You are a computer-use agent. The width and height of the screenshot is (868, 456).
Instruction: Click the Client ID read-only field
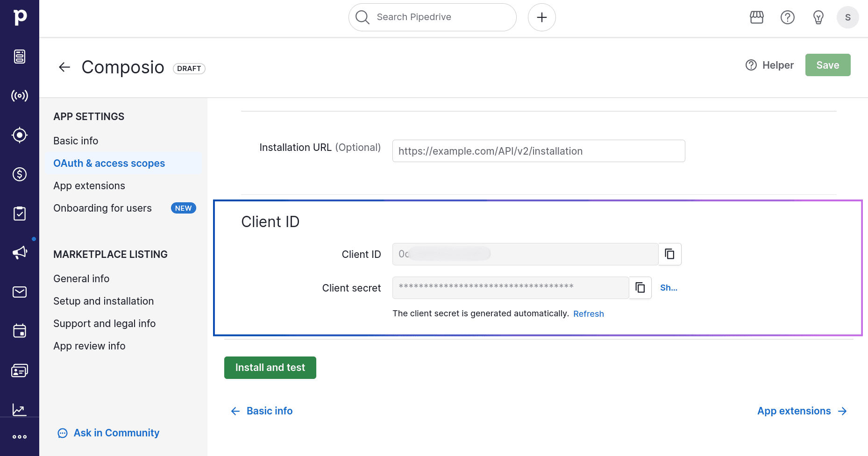point(525,254)
